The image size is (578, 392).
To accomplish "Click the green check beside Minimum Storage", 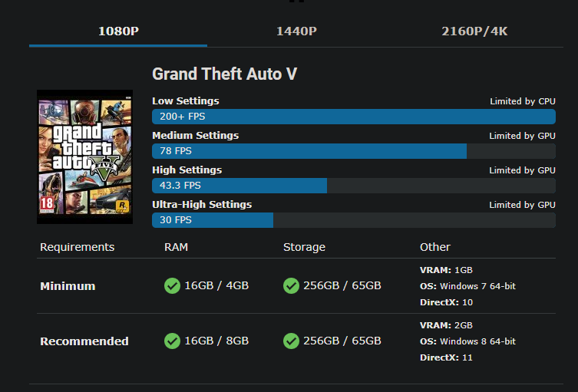I will coord(291,285).
